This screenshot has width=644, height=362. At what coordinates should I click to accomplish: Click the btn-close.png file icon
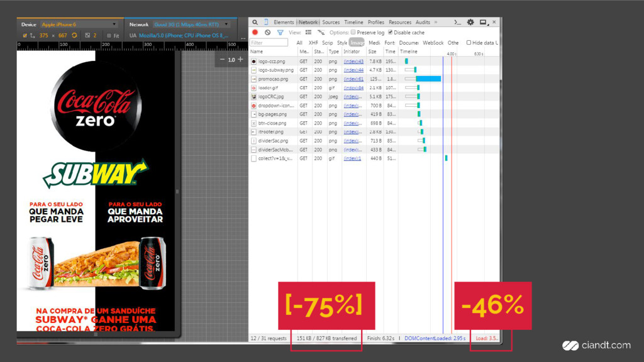[254, 123]
